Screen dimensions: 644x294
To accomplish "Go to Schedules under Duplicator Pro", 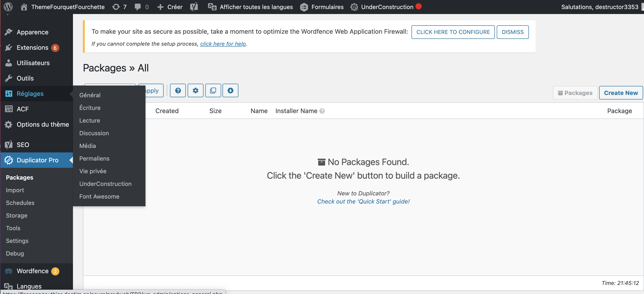I will click(20, 203).
